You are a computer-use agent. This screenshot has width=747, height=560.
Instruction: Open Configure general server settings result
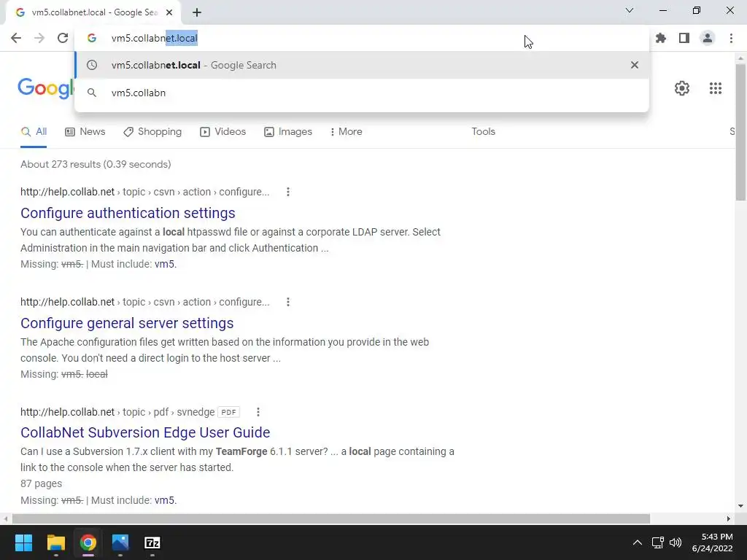pyautogui.click(x=127, y=323)
